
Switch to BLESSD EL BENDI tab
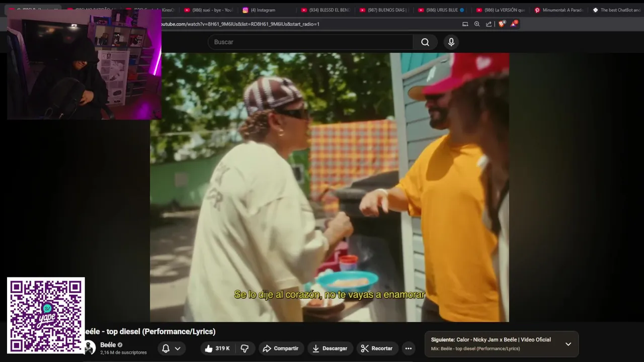(x=326, y=10)
